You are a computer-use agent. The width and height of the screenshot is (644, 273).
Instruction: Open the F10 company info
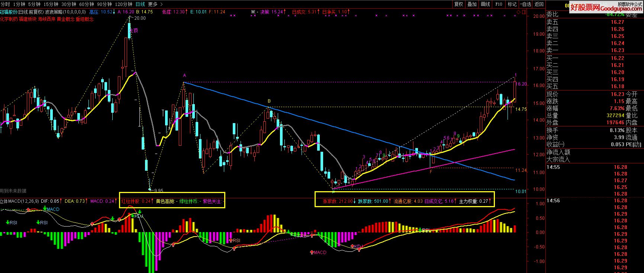tap(499, 4)
